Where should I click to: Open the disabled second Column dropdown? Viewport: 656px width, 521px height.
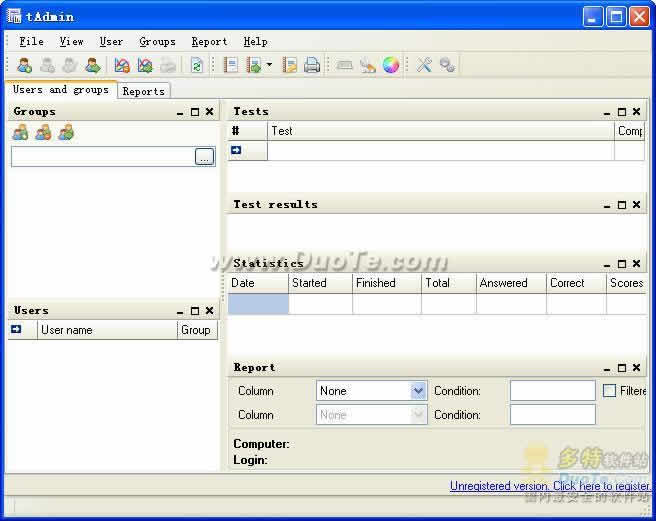click(x=372, y=415)
